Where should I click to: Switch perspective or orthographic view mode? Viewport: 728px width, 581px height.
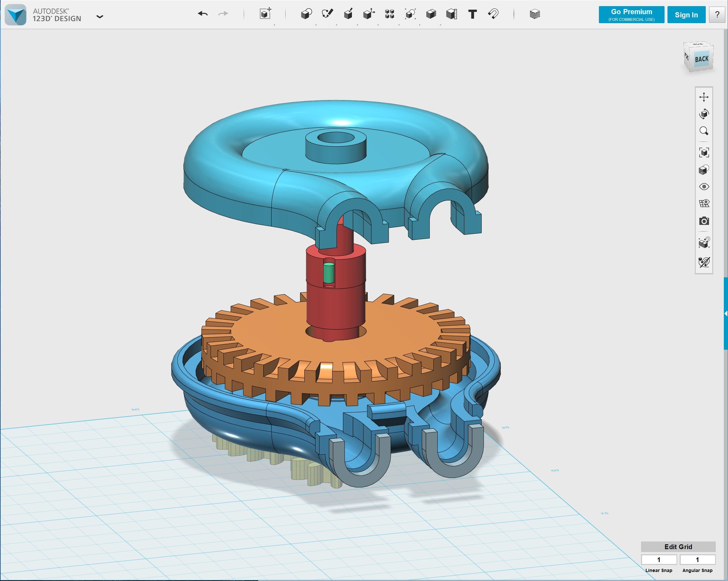pos(704,170)
